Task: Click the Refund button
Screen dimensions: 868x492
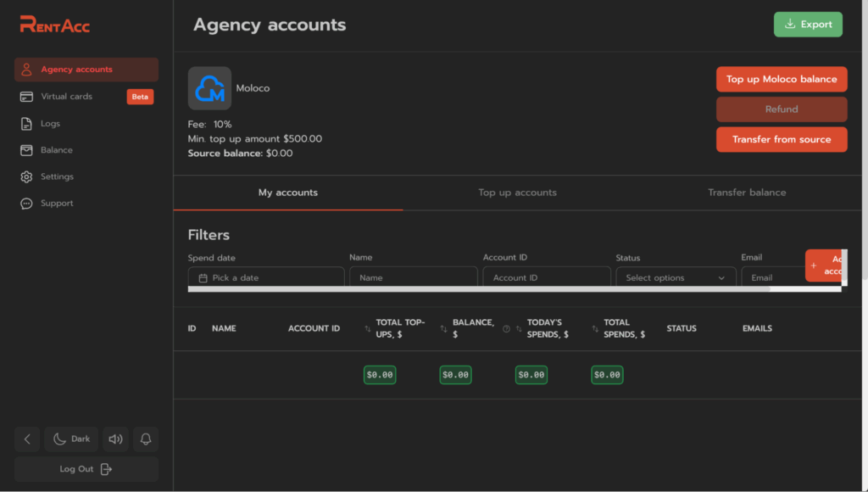Action: [x=781, y=109]
